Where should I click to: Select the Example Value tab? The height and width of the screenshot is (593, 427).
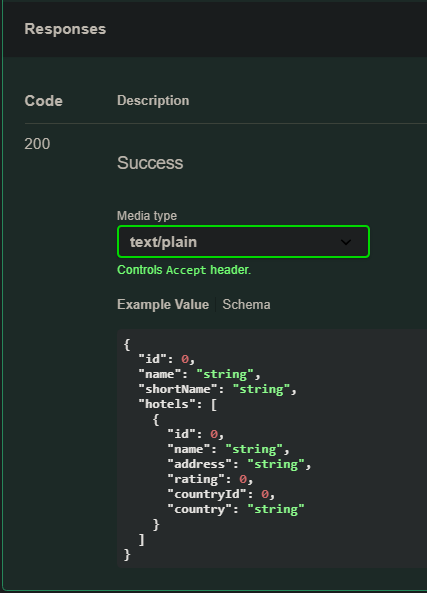click(x=163, y=304)
